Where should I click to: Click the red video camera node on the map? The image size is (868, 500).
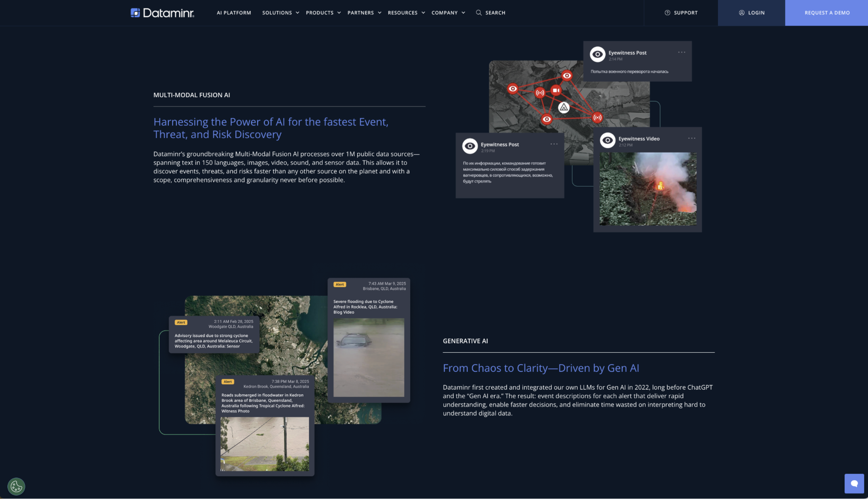(556, 90)
